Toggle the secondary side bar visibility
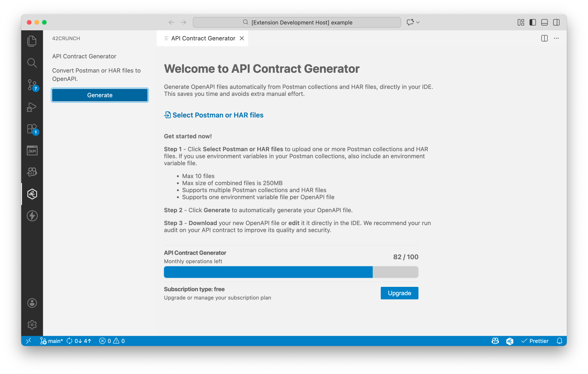This screenshot has height=374, width=588. click(556, 22)
